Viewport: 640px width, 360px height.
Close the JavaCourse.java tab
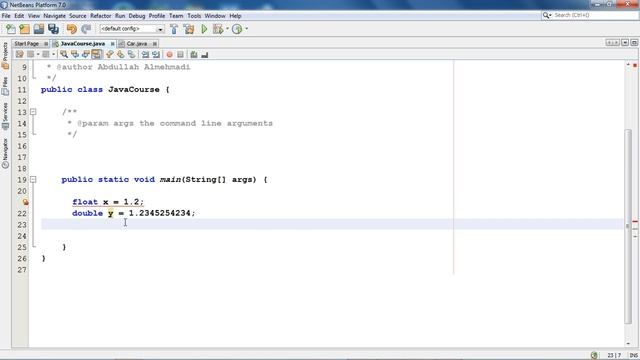pyautogui.click(x=112, y=44)
